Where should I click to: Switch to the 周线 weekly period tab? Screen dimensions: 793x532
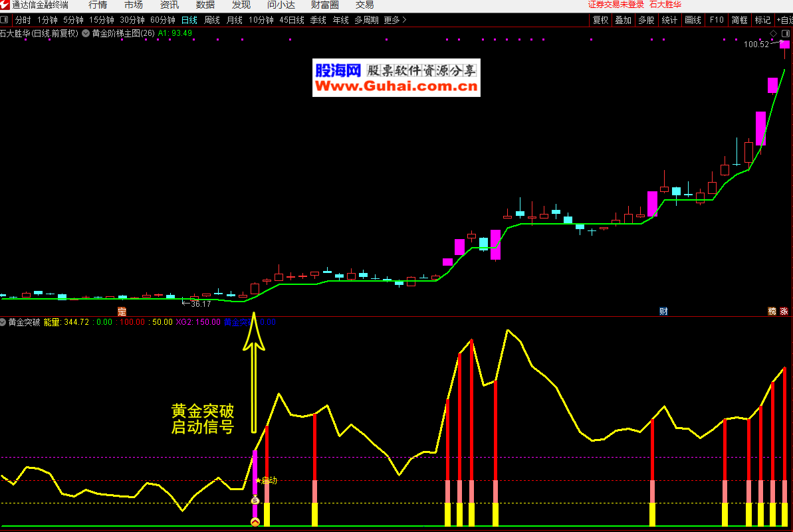(x=211, y=20)
